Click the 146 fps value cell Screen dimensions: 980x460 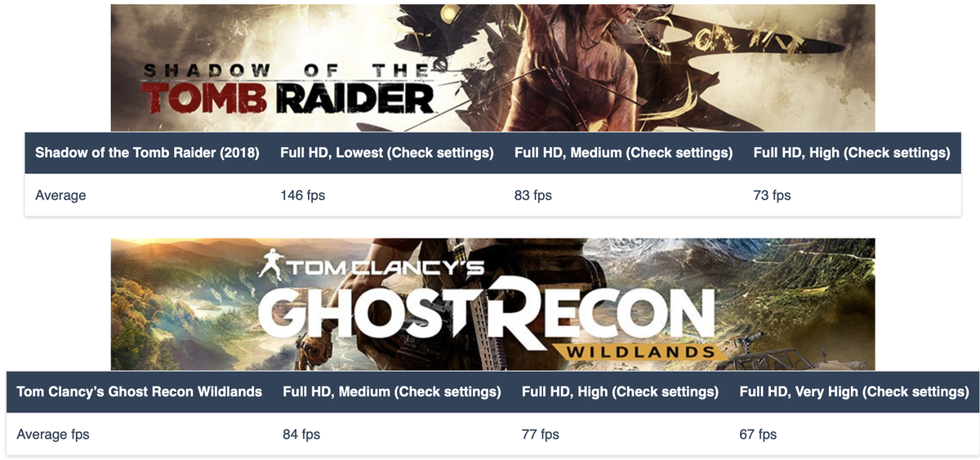[302, 195]
